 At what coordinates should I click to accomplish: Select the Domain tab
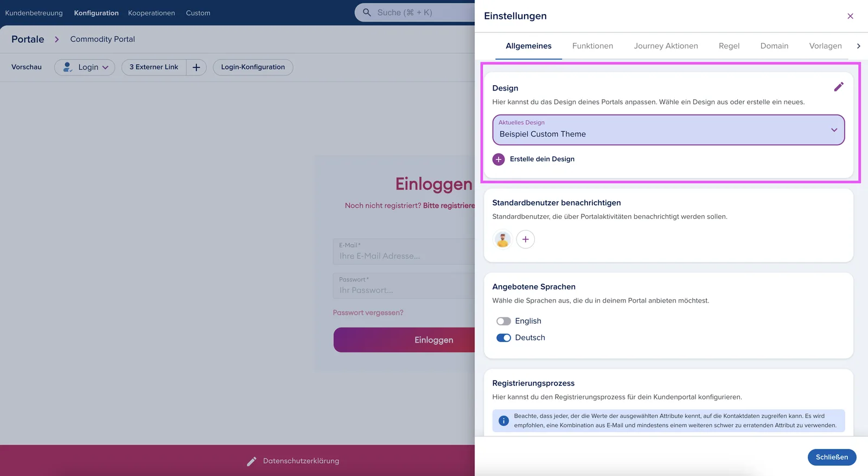pos(774,46)
